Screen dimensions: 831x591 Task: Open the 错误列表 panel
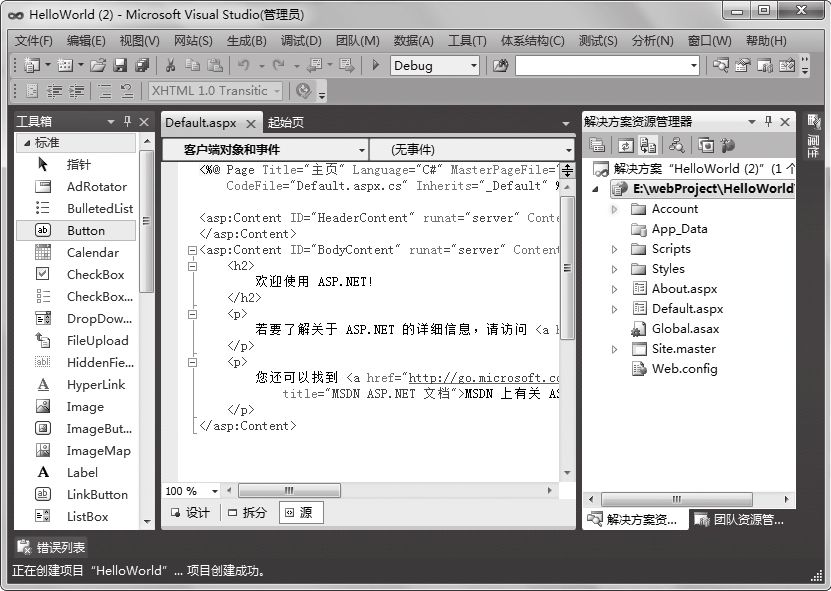[x=51, y=547]
